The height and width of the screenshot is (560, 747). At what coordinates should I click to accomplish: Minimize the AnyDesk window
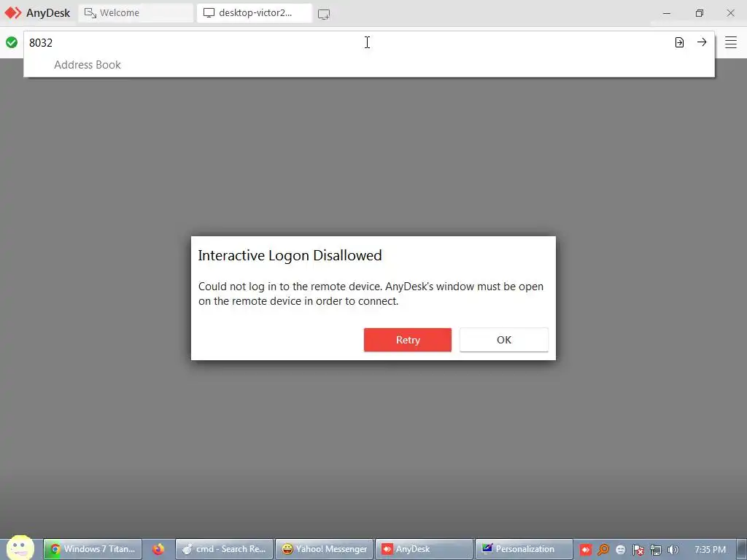[x=667, y=13]
